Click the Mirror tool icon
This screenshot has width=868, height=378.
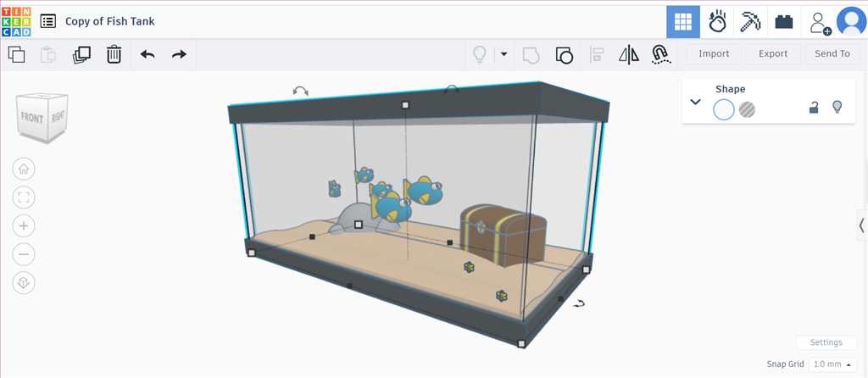point(628,54)
